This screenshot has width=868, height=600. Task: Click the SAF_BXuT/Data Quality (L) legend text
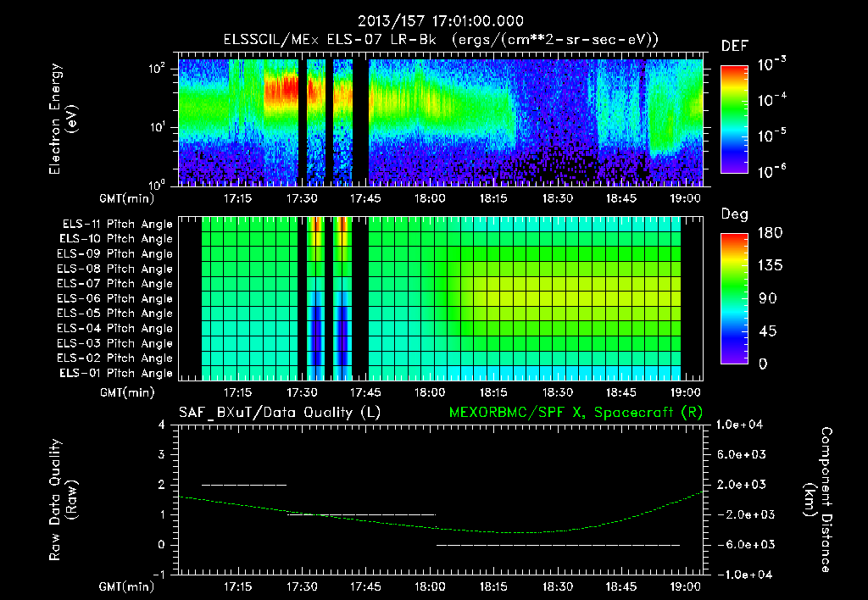(x=280, y=413)
